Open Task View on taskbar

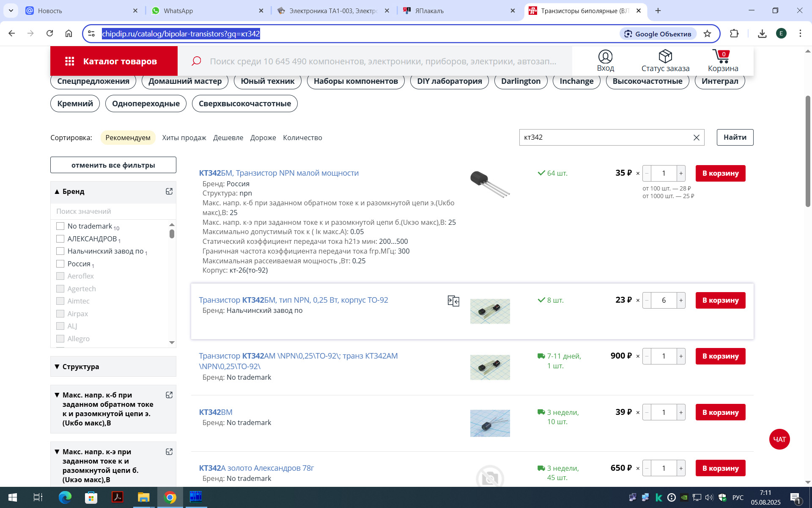point(38,497)
